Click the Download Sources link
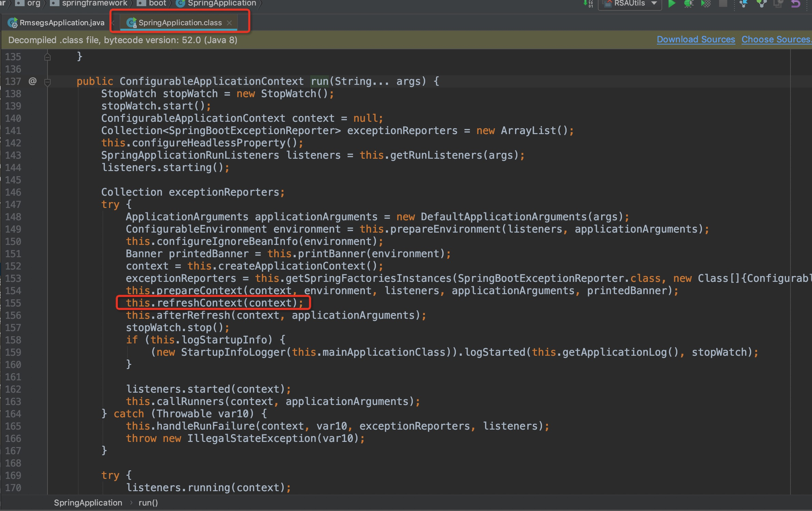This screenshot has width=812, height=511. 695,40
